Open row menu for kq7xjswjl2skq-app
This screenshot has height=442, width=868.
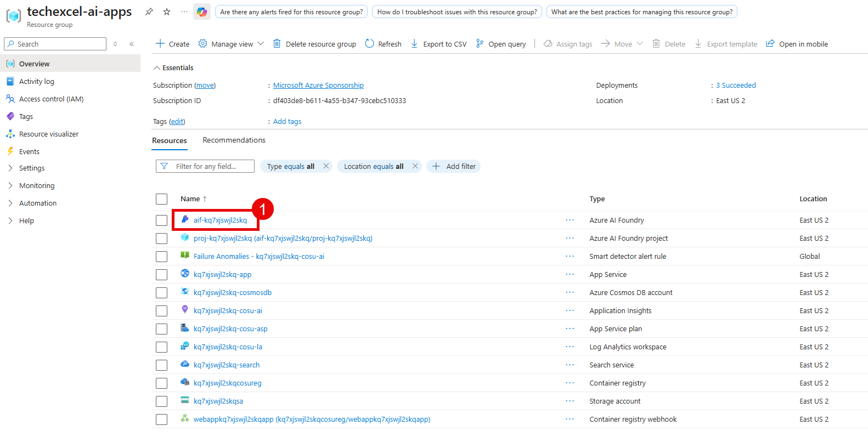570,274
